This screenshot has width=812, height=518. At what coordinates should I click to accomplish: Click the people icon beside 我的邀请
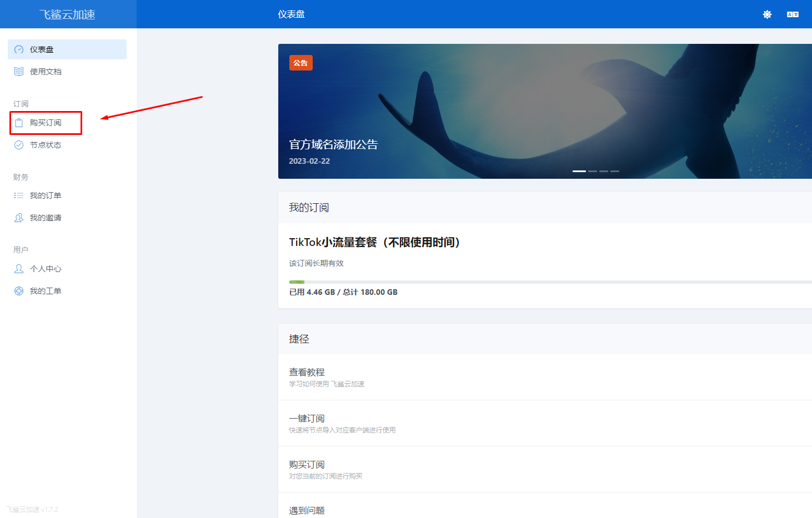click(x=19, y=218)
